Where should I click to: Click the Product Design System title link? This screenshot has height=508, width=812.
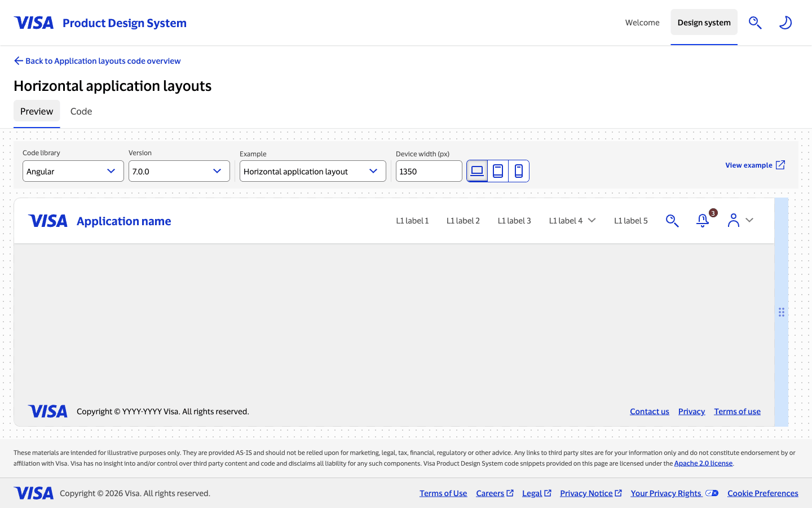(x=125, y=23)
